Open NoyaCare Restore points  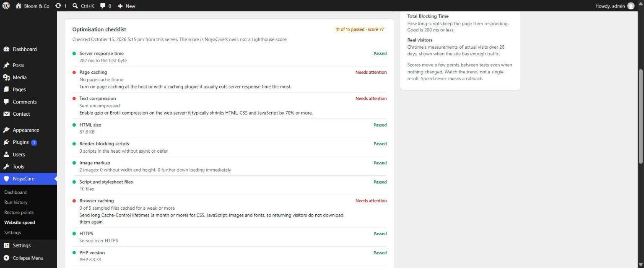(19, 212)
